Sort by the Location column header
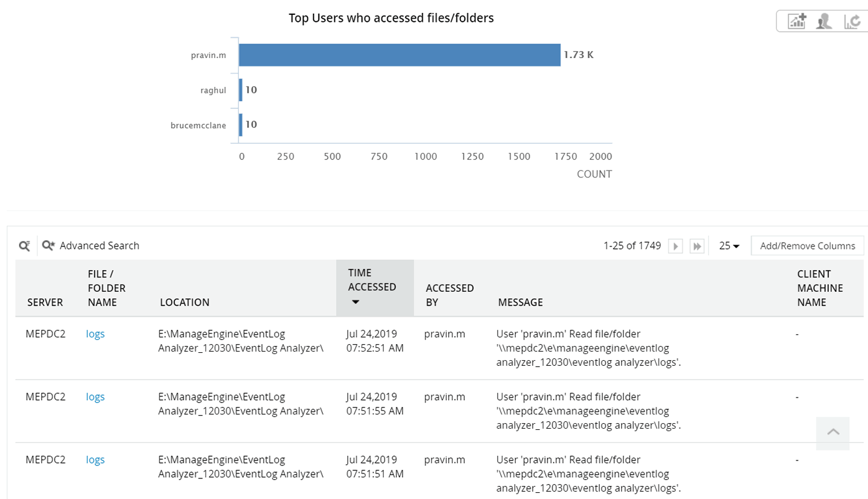868x499 pixels. 184,302
